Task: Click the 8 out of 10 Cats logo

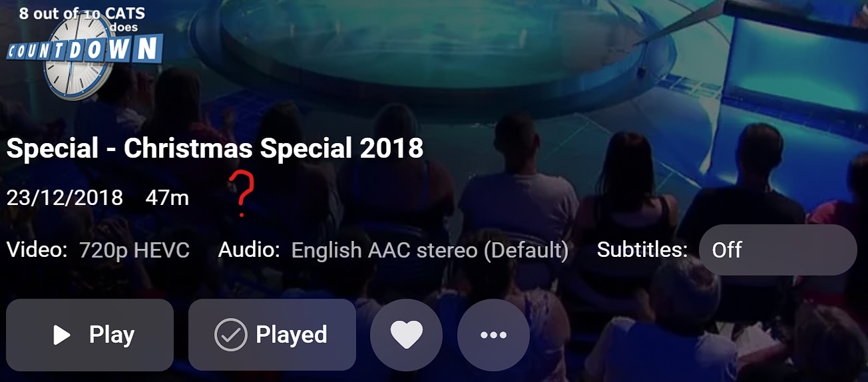Action: pos(83,50)
